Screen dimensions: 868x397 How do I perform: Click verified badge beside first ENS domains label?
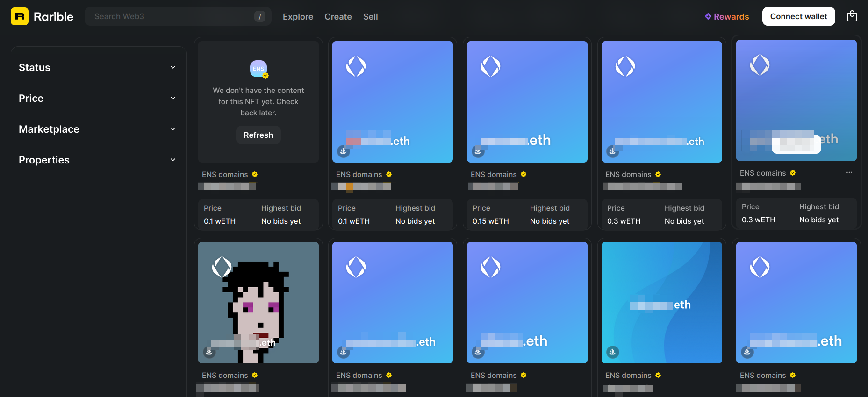pyautogui.click(x=255, y=174)
